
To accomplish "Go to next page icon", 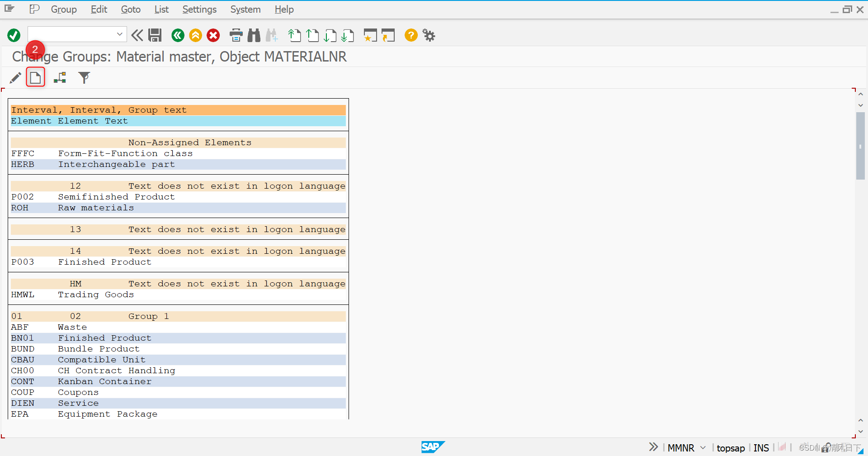I will point(330,35).
